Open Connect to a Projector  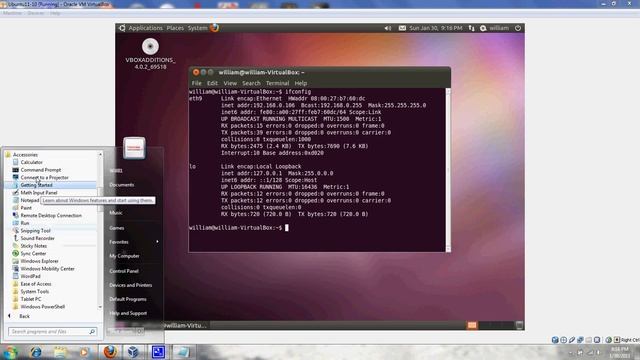point(44,178)
